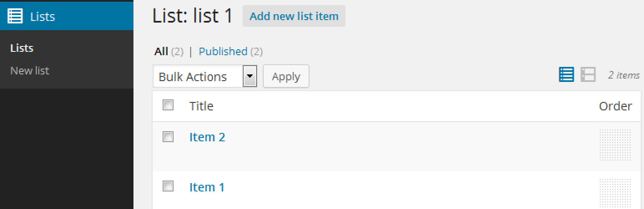
Task: Tick the select-all checkbox beside Title
Action: [x=168, y=105]
